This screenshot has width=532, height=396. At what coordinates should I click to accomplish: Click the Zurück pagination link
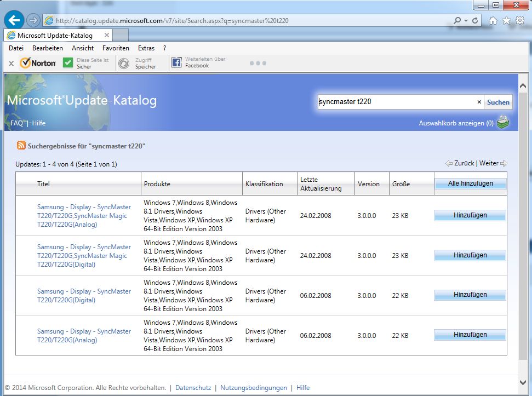coord(464,163)
